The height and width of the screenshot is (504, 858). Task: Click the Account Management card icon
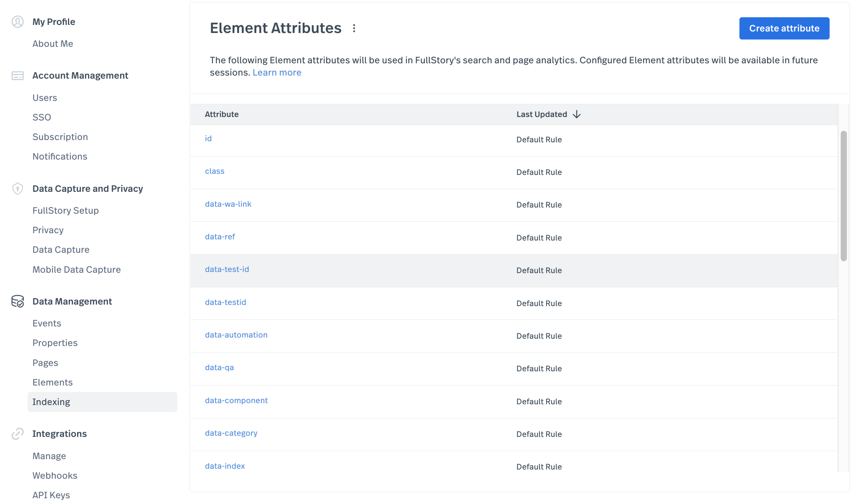(18, 76)
